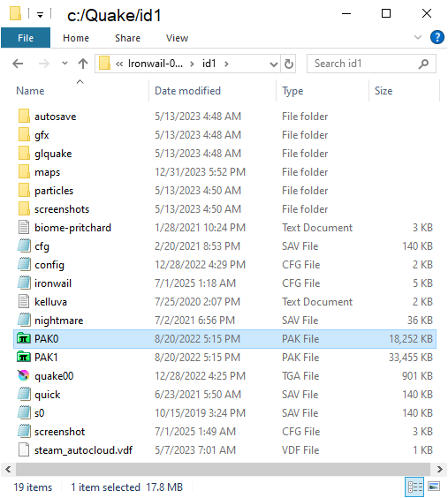This screenshot has width=448, height=498.
Task: Open the Home ribbon tab
Action: 76,38
